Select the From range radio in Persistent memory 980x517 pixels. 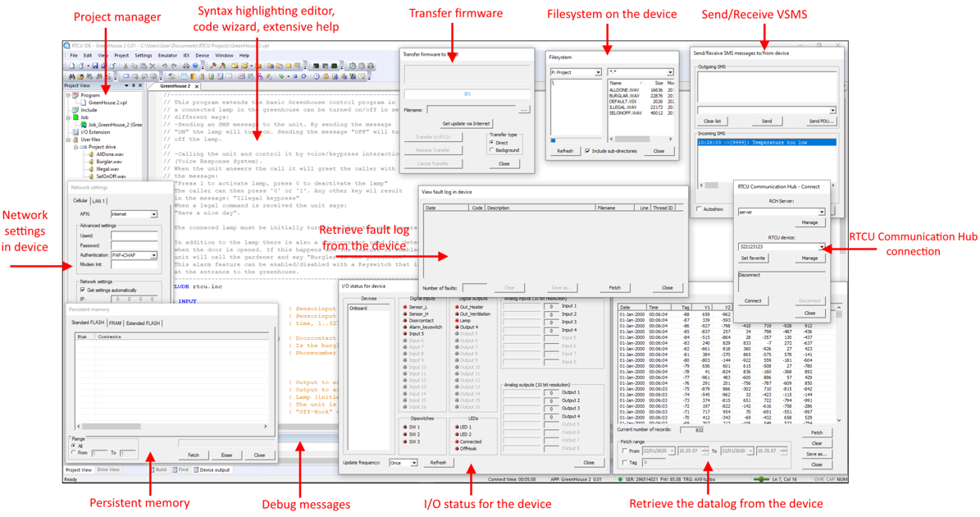73,453
